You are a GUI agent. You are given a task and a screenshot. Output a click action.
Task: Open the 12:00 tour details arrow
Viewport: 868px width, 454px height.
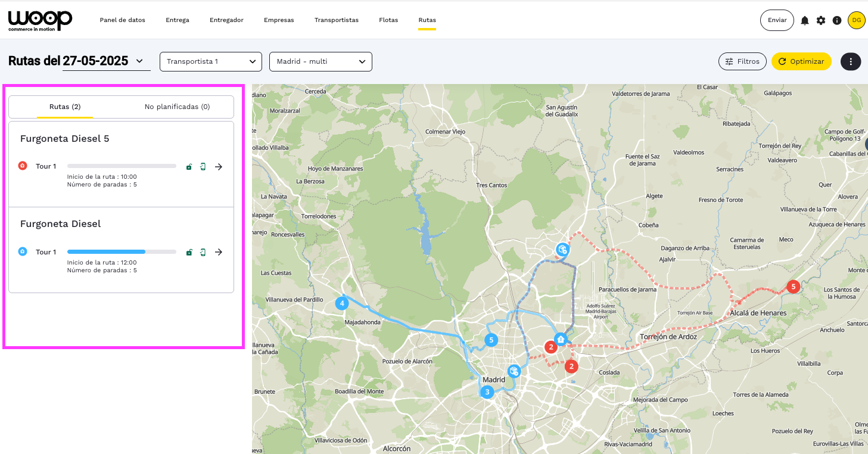[219, 252]
